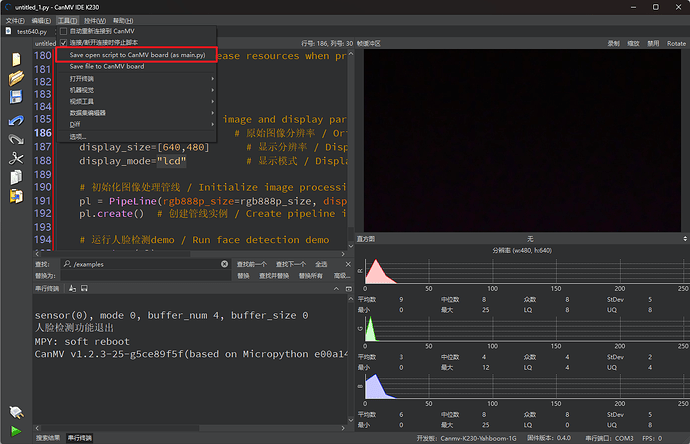Click the Open File folder icon
Viewport: 690px width, 444px height.
tap(16, 76)
